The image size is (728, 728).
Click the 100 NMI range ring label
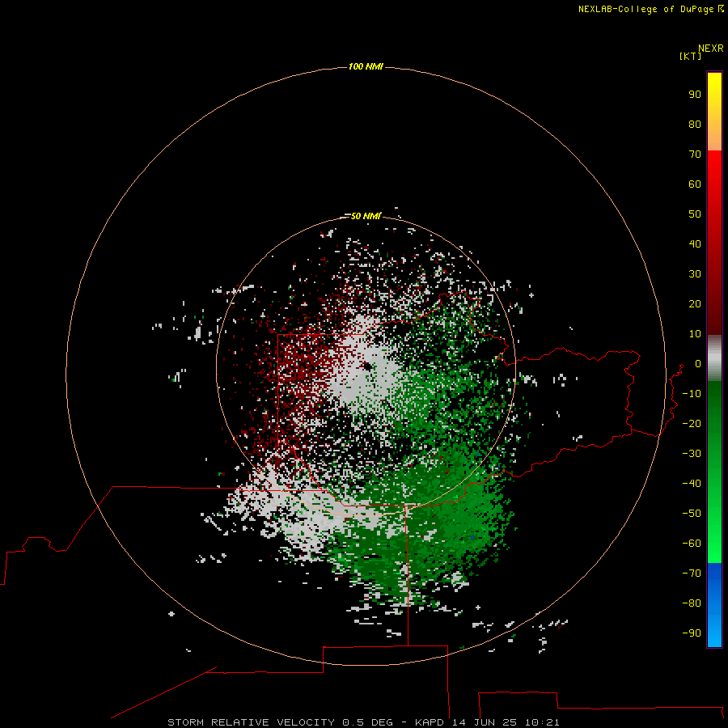point(366,66)
